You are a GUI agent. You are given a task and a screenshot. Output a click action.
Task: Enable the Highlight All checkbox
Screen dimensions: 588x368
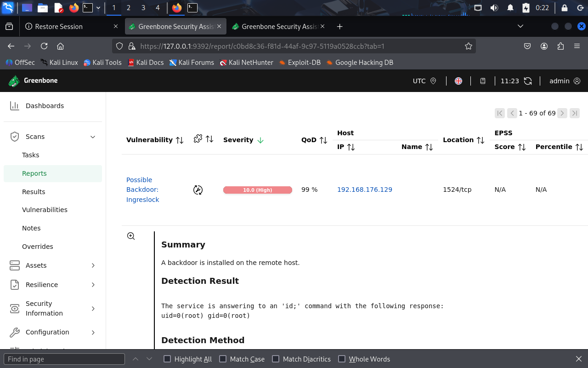point(169,359)
